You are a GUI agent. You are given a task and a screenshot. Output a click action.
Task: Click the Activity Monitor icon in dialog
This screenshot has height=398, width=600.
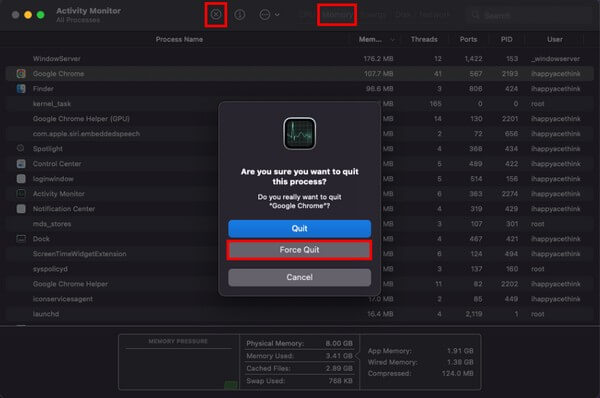coord(299,133)
